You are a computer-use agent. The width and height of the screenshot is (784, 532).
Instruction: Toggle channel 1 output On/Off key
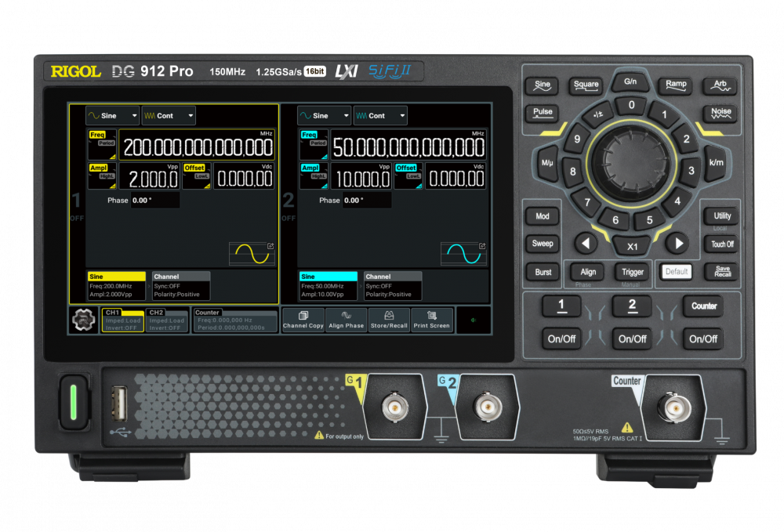[x=561, y=339]
